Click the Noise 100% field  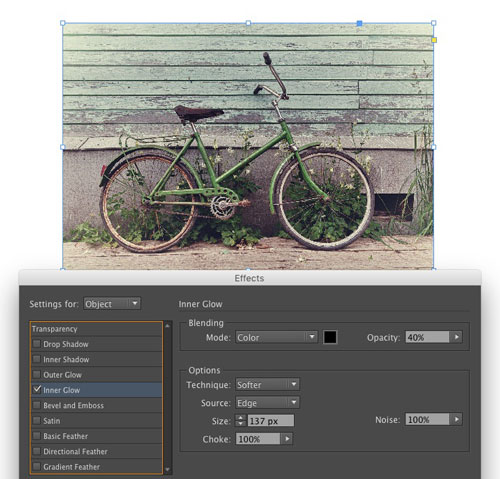(x=427, y=419)
